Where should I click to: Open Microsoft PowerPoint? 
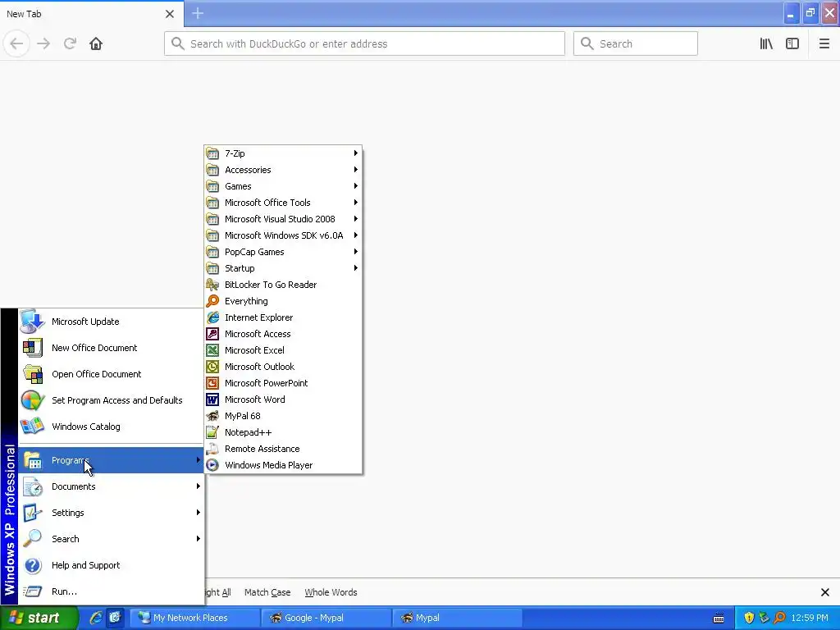pos(283,383)
